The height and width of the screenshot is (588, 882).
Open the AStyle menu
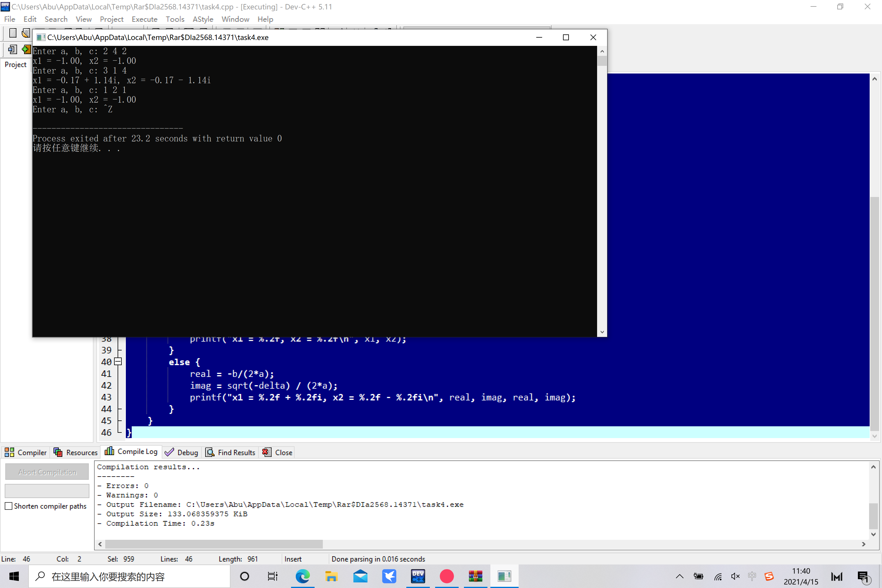point(203,19)
